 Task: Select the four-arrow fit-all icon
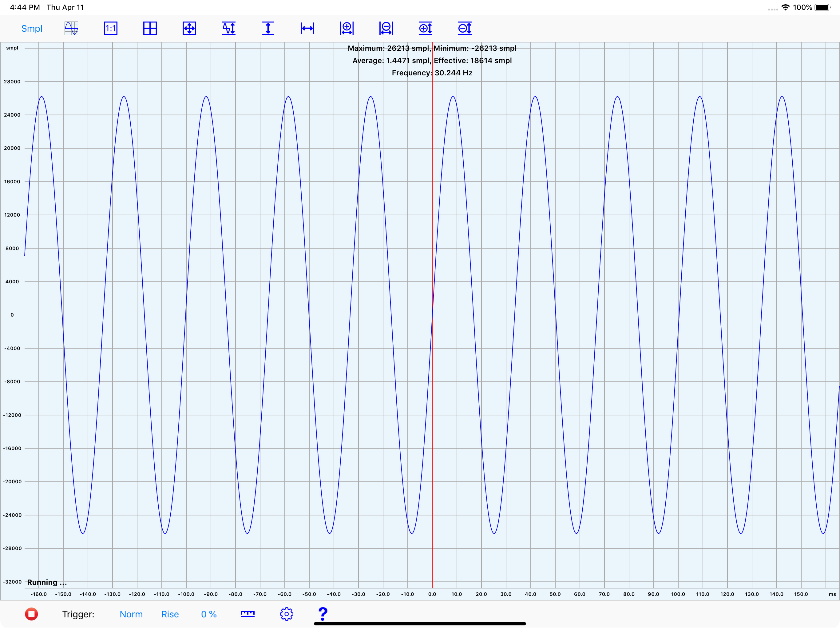pyautogui.click(x=189, y=29)
